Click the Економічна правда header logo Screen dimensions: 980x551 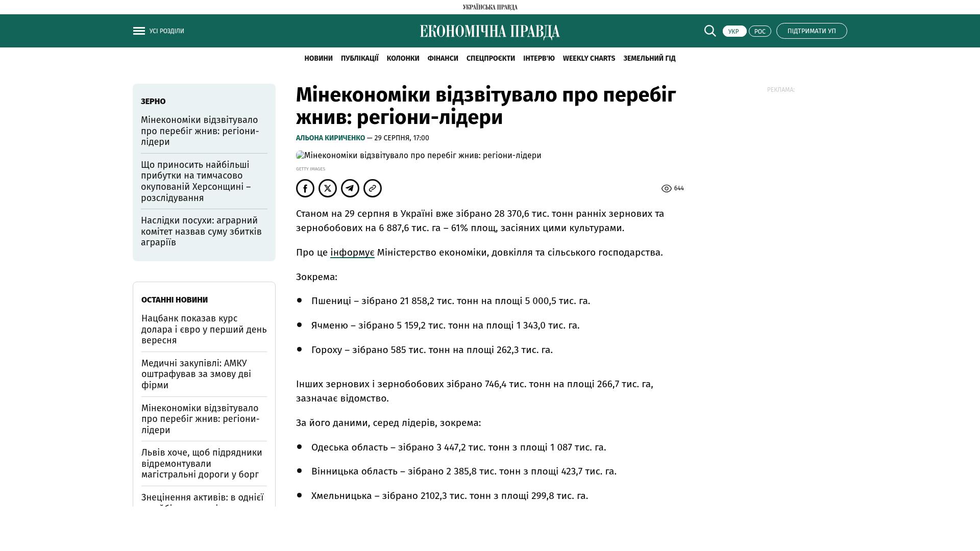point(489,32)
